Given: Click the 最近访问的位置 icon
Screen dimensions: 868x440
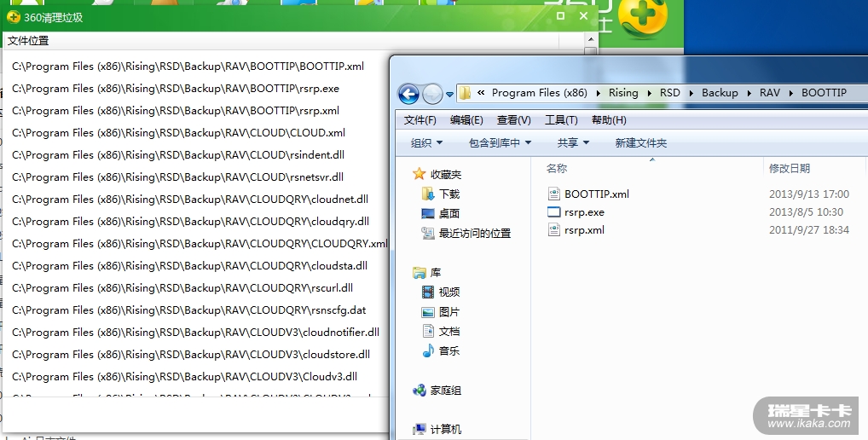Looking at the screenshot, I should coord(428,233).
